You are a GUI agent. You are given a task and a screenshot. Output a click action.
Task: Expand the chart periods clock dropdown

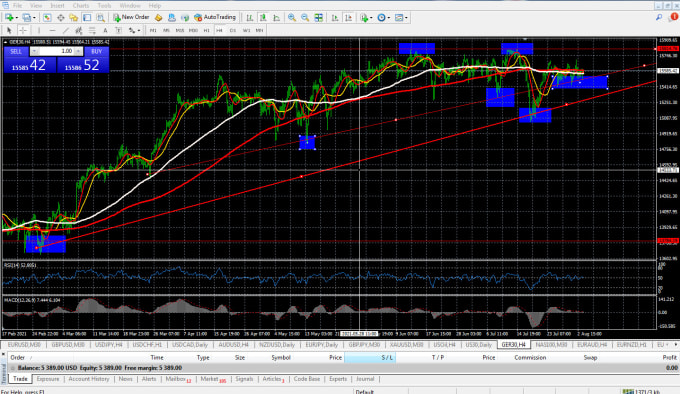(x=389, y=18)
